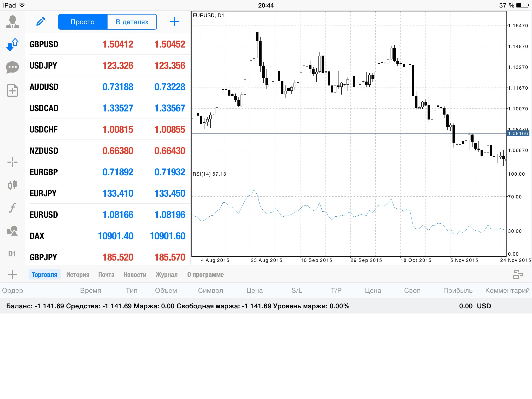Switch to the Новости tab

pyautogui.click(x=135, y=275)
